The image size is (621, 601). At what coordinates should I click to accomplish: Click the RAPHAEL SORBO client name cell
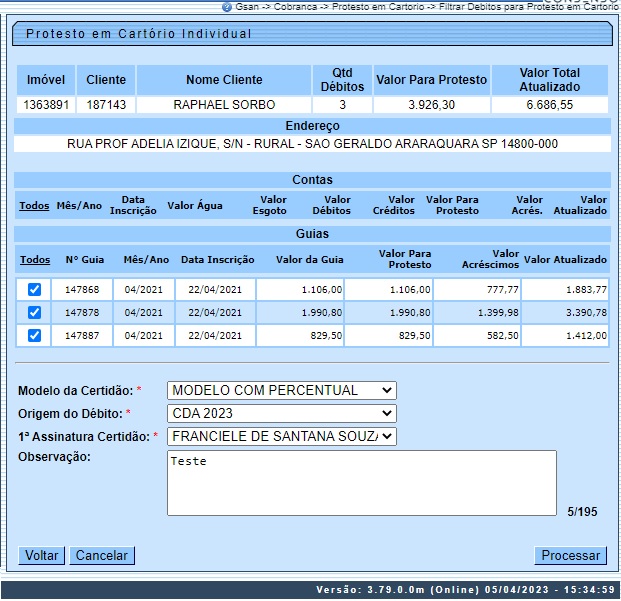tap(224, 104)
